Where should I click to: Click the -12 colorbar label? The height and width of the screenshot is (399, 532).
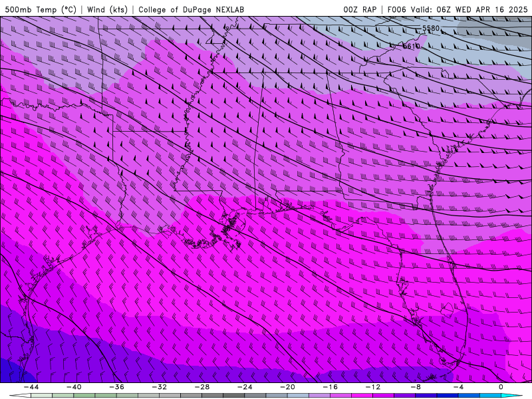click(x=373, y=387)
